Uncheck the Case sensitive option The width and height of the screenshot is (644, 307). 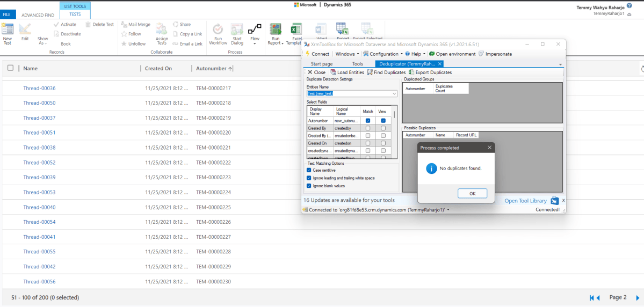click(309, 170)
